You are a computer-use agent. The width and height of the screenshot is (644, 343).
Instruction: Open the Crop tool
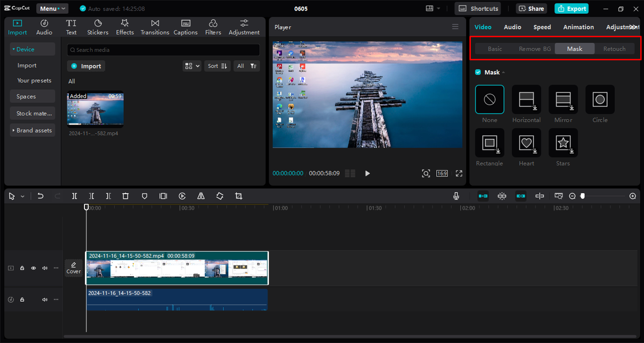pyautogui.click(x=238, y=196)
